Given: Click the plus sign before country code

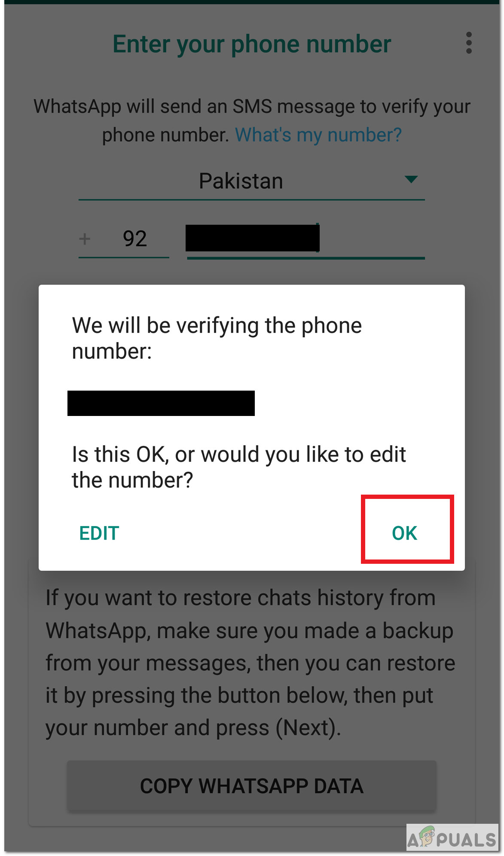Looking at the screenshot, I should tap(85, 238).
